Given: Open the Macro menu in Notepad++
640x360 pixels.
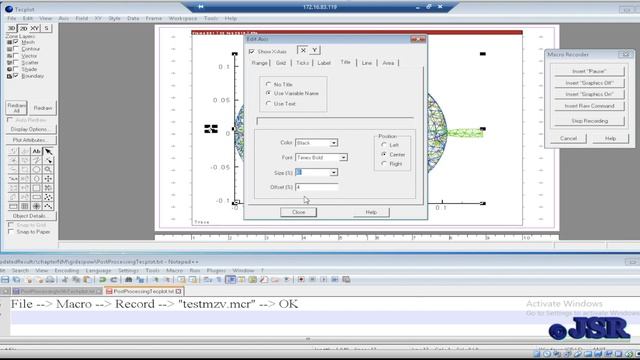Looking at the screenshot, I should point(174,271).
